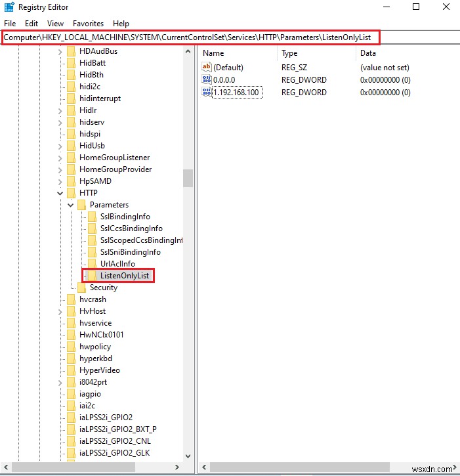
Task: Click the (Default) string value icon
Action: (207, 67)
